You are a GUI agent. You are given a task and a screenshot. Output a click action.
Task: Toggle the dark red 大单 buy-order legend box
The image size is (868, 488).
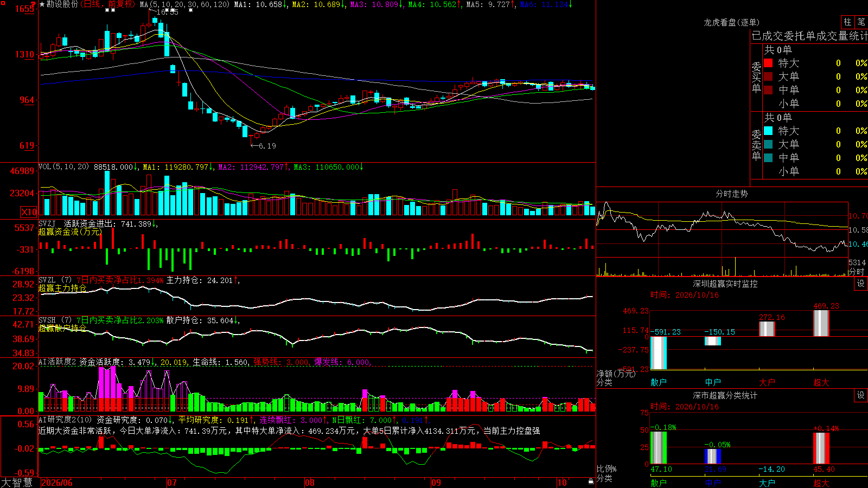(768, 76)
